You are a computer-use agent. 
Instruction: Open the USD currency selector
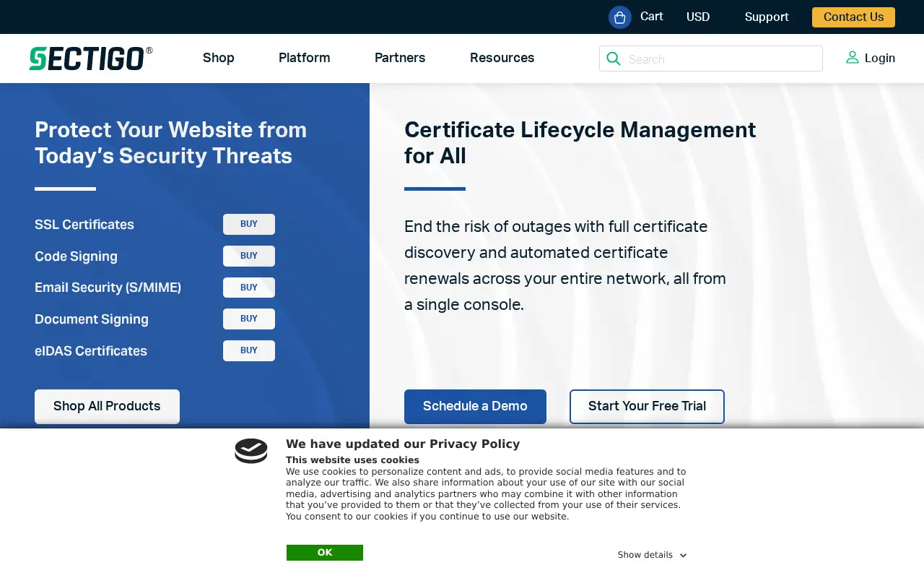tap(698, 17)
